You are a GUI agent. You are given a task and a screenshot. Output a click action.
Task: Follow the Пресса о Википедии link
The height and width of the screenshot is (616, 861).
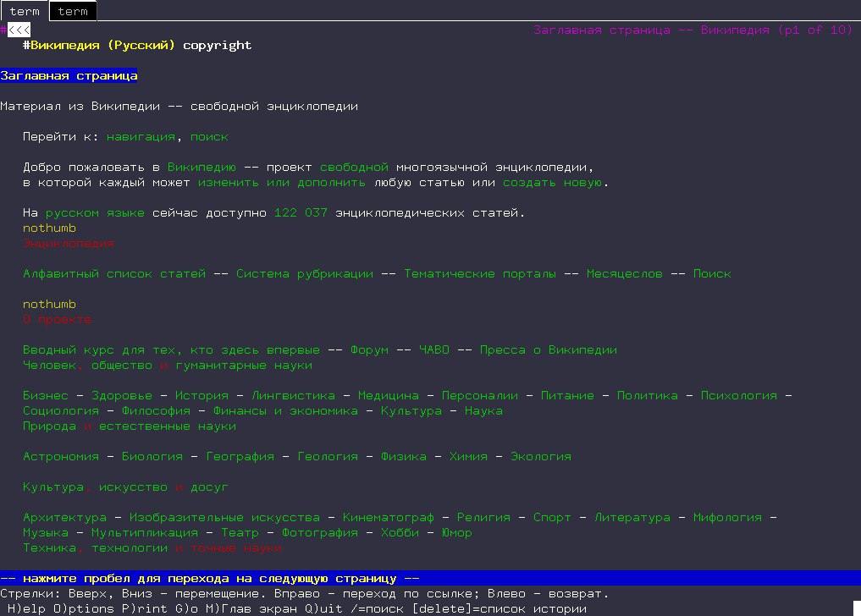(x=549, y=349)
